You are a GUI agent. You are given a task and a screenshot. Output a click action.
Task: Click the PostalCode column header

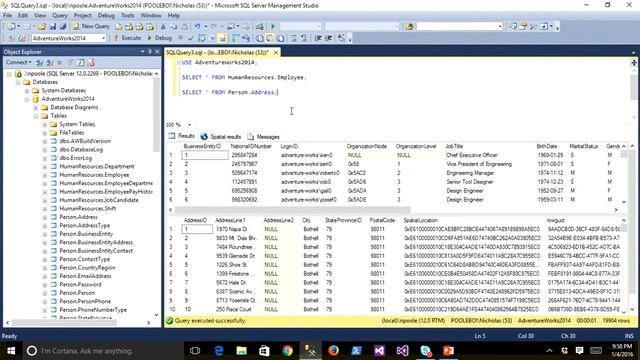382,220
